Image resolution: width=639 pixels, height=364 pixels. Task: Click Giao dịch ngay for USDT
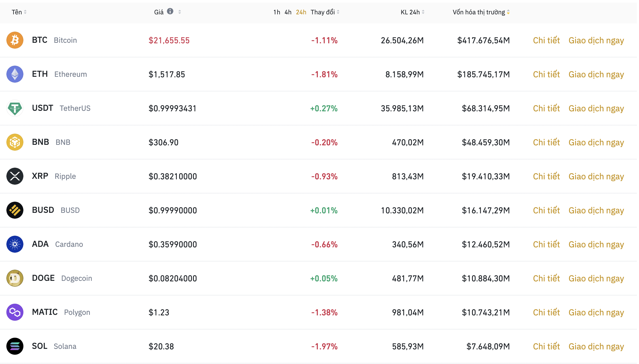pos(596,109)
